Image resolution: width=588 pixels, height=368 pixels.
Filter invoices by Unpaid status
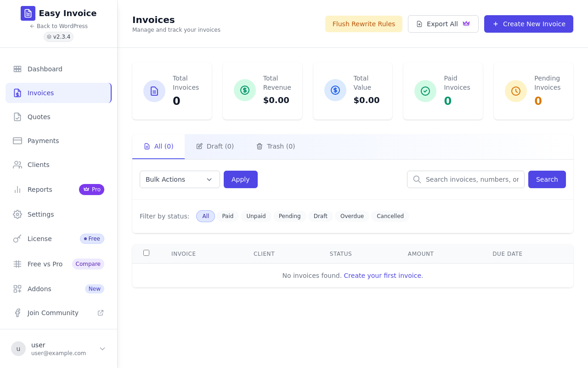[x=256, y=216]
